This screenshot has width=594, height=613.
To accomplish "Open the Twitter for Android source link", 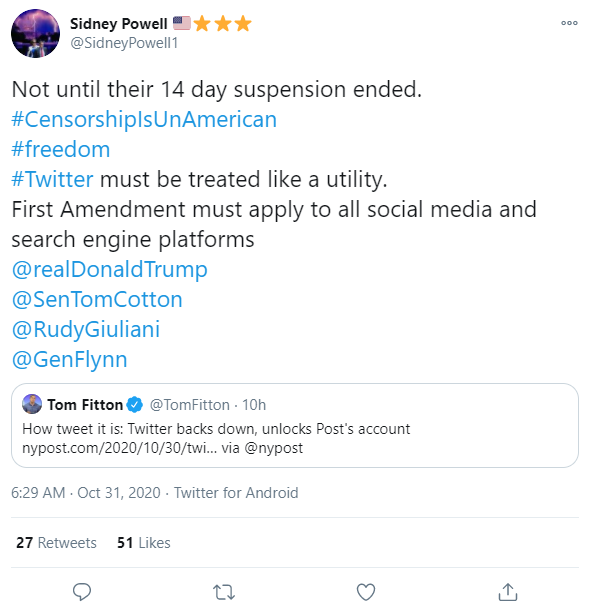I will point(236,493).
